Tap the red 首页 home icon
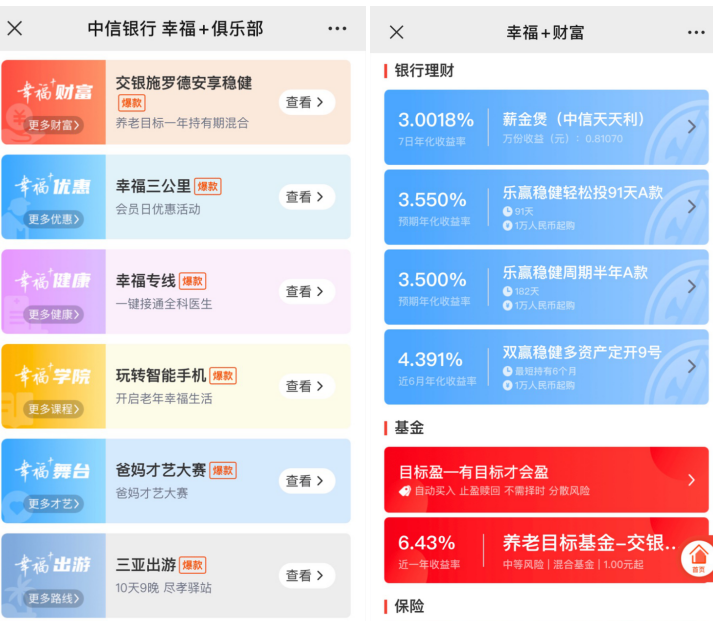This screenshot has width=713, height=621. (x=697, y=558)
